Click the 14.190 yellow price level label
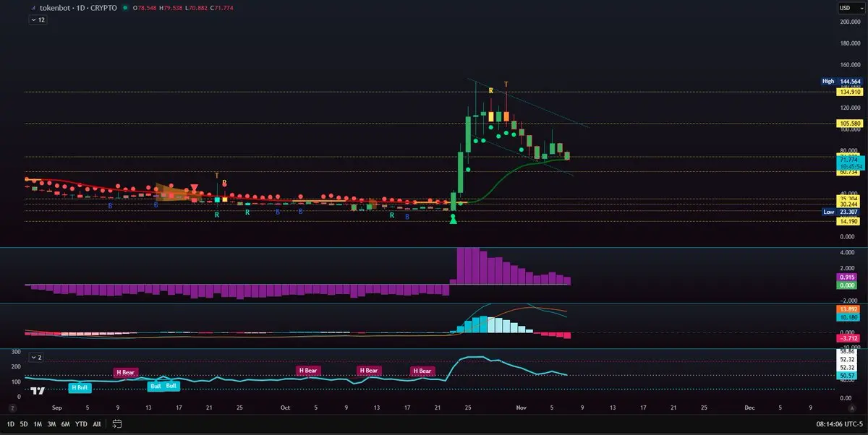Viewport: 868px width, 435px height. (848, 222)
